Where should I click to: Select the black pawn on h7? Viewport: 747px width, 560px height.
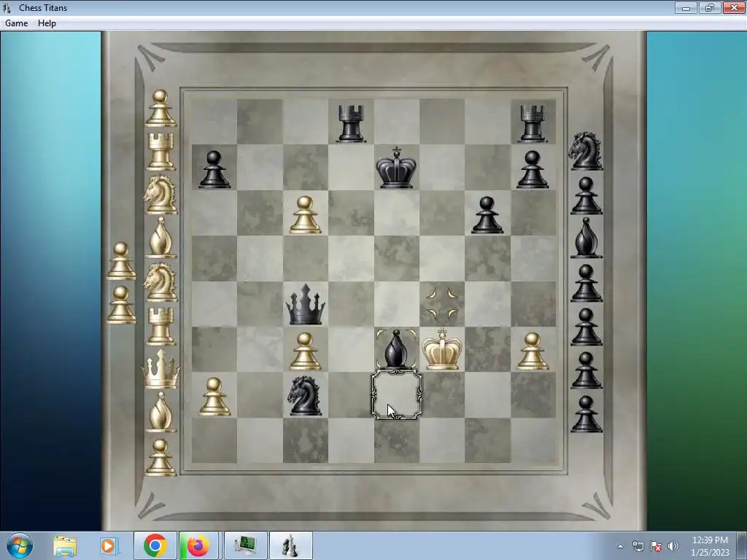pyautogui.click(x=533, y=169)
